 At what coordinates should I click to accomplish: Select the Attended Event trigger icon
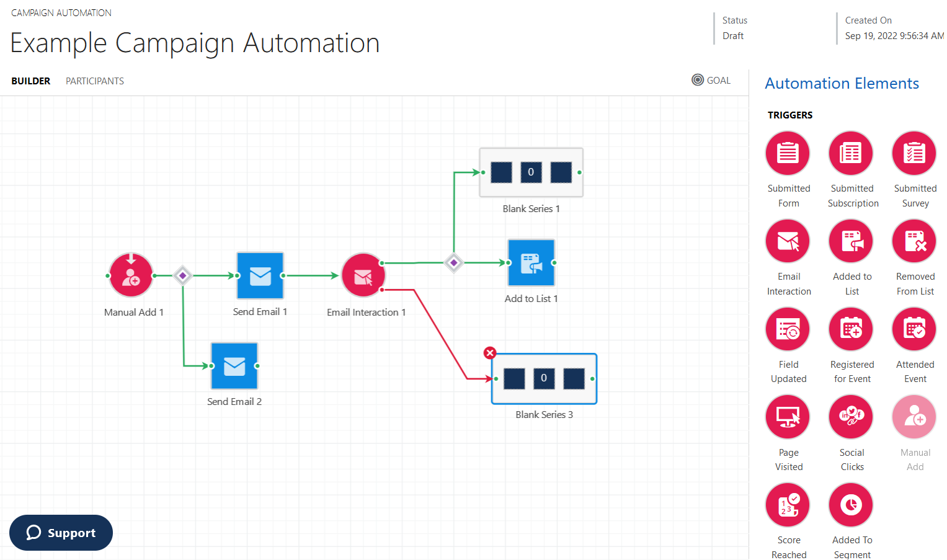pos(914,329)
